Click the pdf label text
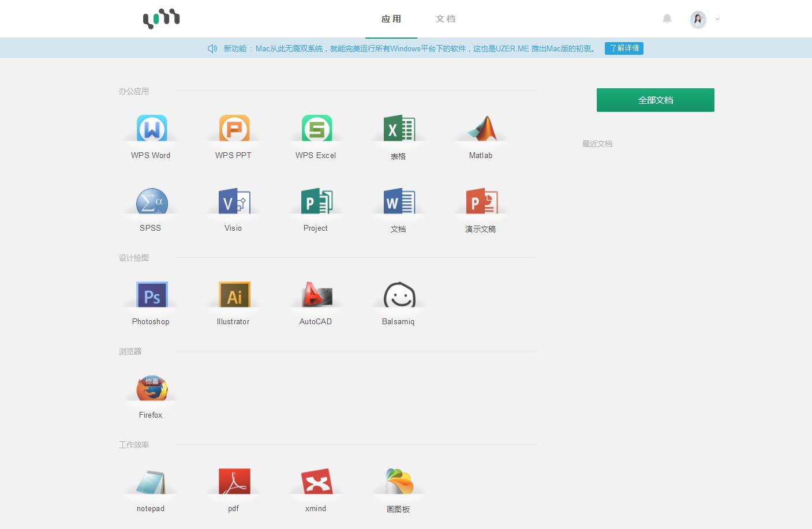Viewport: 812px width, 529px height. coord(233,508)
